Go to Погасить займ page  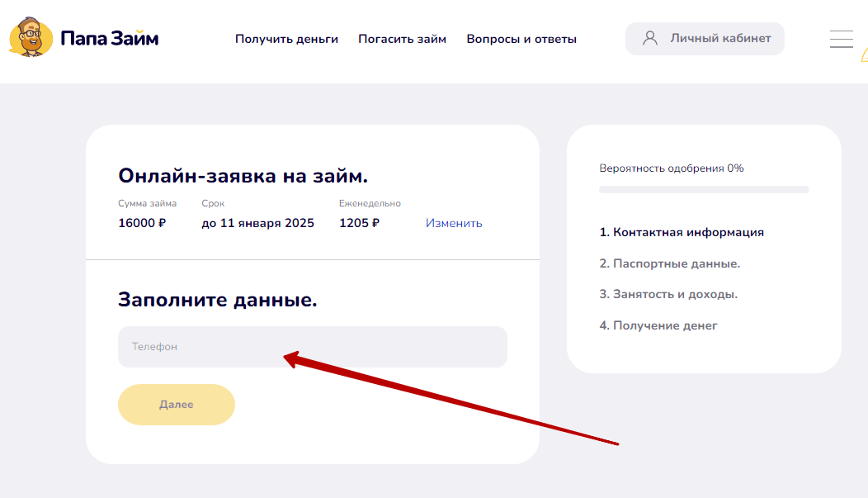[x=402, y=39]
